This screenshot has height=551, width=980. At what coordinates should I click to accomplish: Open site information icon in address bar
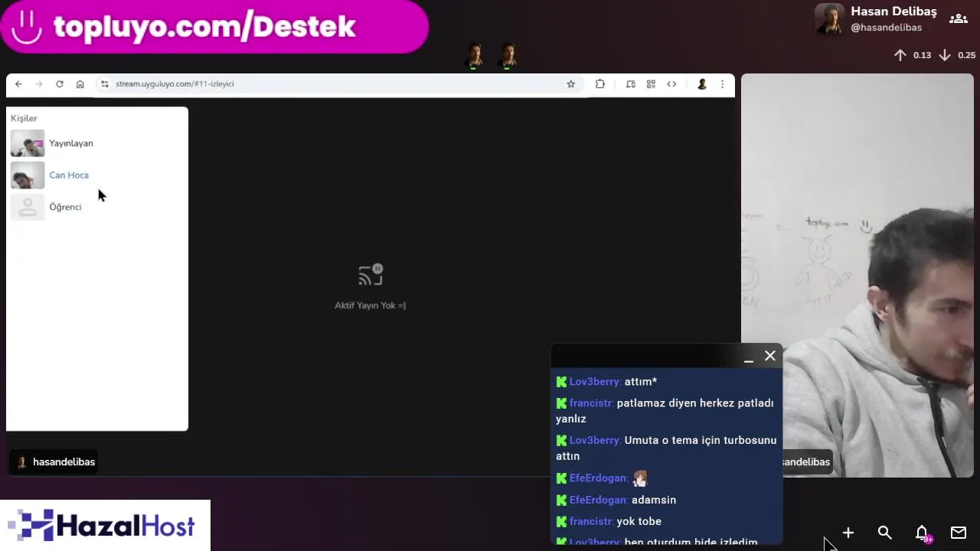(x=105, y=84)
